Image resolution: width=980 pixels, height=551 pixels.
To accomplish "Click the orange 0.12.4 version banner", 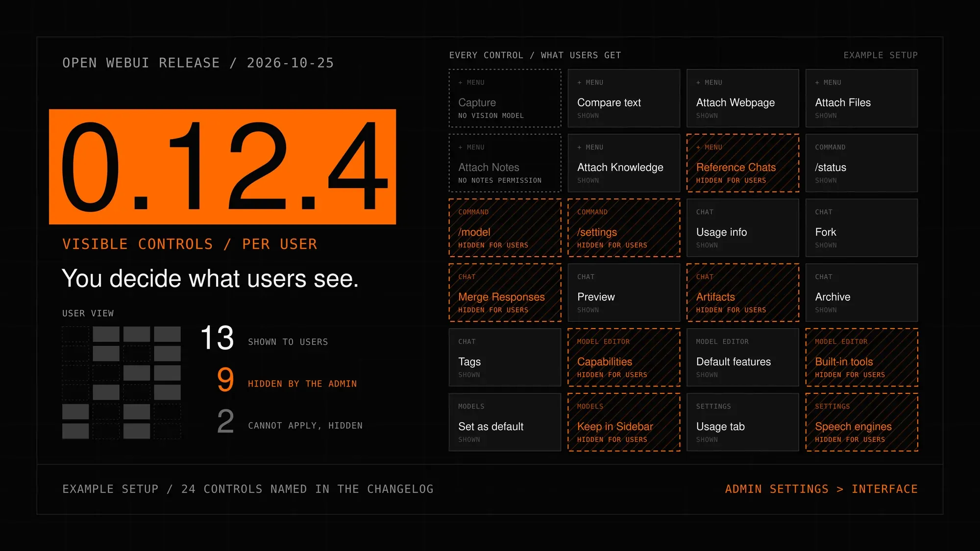I will (x=222, y=167).
